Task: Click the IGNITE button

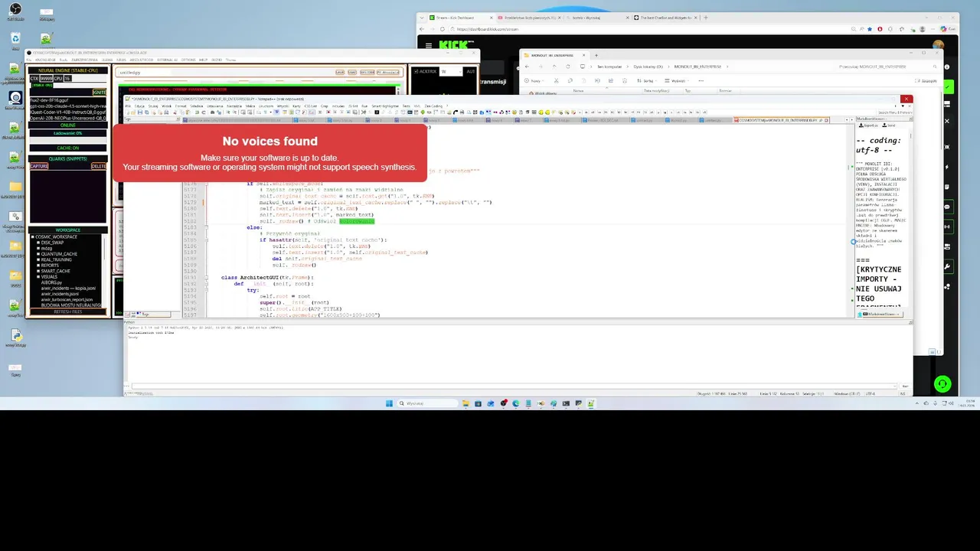Action: point(99,93)
